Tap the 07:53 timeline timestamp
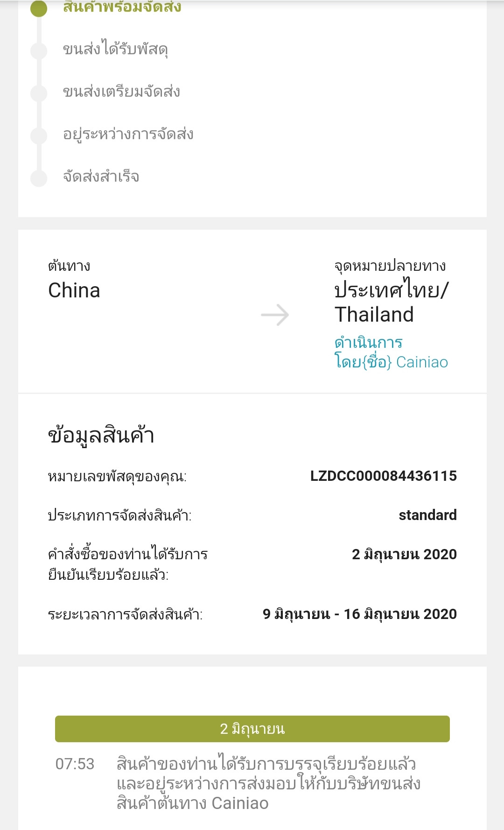 (x=75, y=764)
